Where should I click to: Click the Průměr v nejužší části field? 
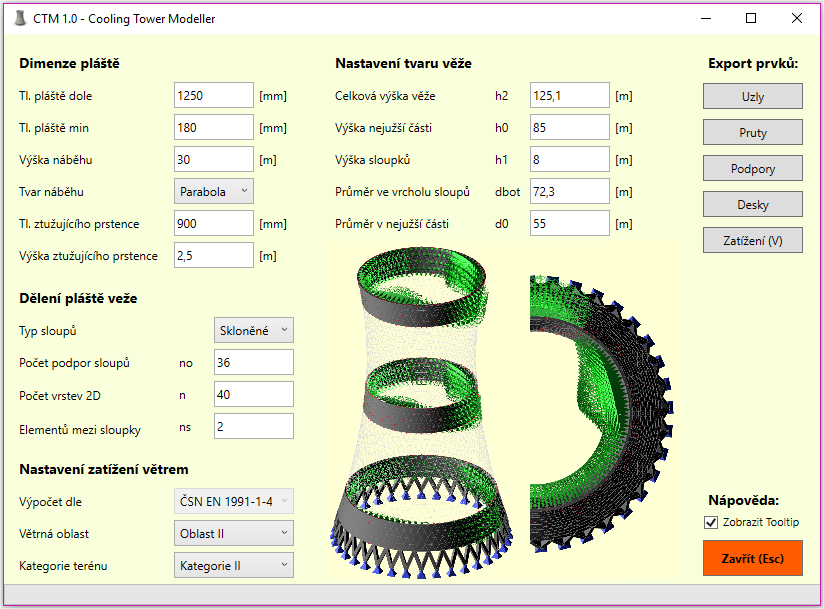570,224
